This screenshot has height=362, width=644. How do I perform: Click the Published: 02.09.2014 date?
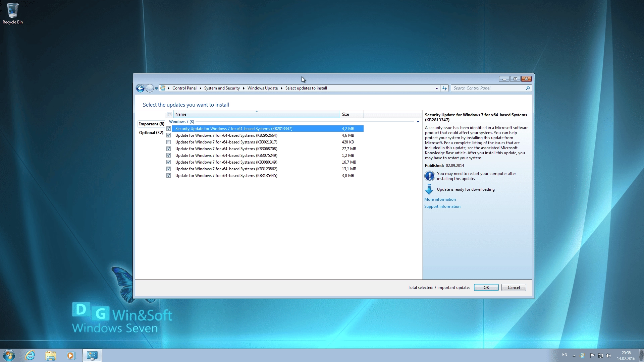444,166
